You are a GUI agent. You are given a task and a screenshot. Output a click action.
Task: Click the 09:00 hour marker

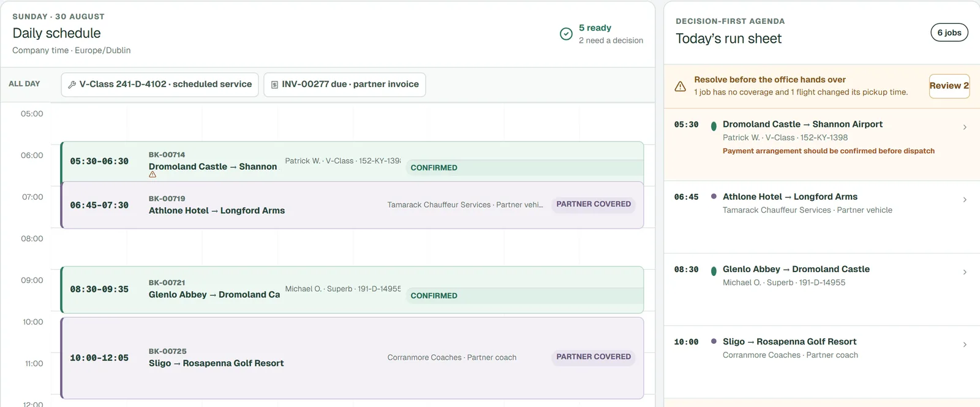click(x=32, y=280)
